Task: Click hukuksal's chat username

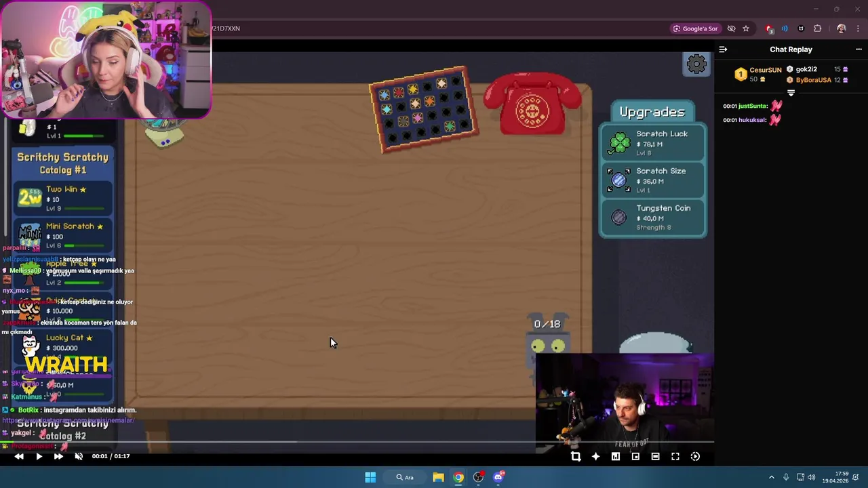Action: tap(753, 120)
